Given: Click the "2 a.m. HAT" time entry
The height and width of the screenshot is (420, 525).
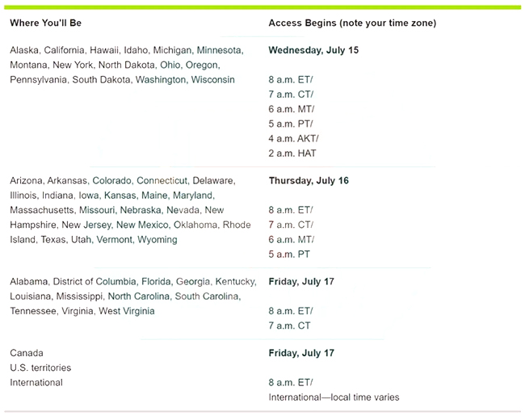Looking at the screenshot, I should [292, 153].
